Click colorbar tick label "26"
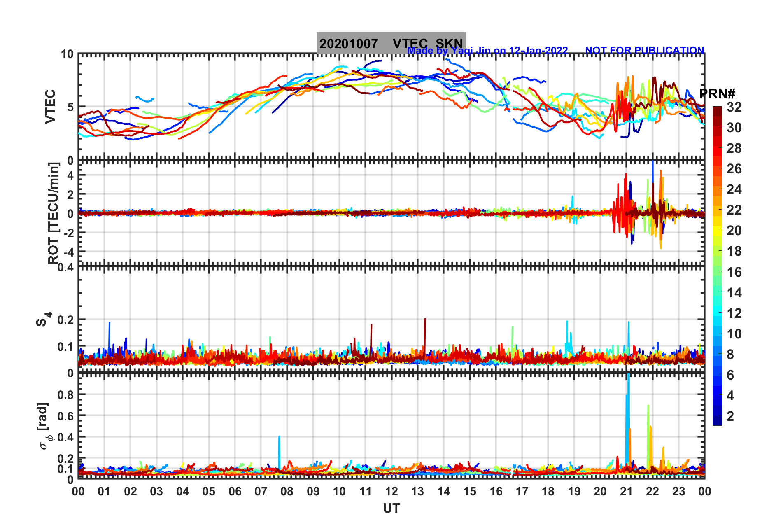783x532 pixels. [x=734, y=169]
